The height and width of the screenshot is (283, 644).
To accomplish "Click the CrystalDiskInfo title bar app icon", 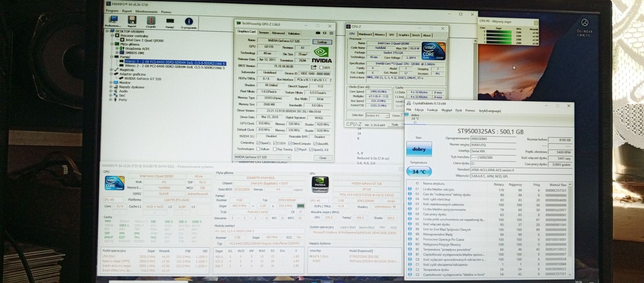I will coord(409,104).
